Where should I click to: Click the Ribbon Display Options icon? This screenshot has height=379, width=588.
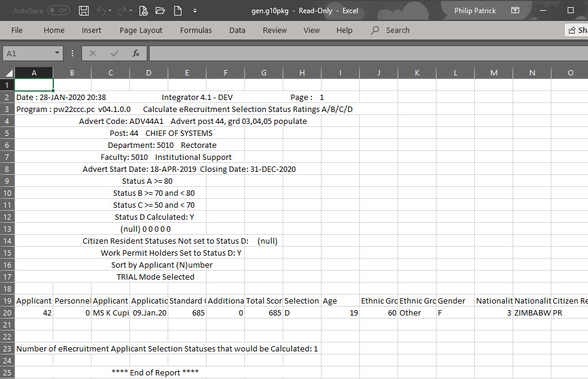pyautogui.click(x=516, y=10)
